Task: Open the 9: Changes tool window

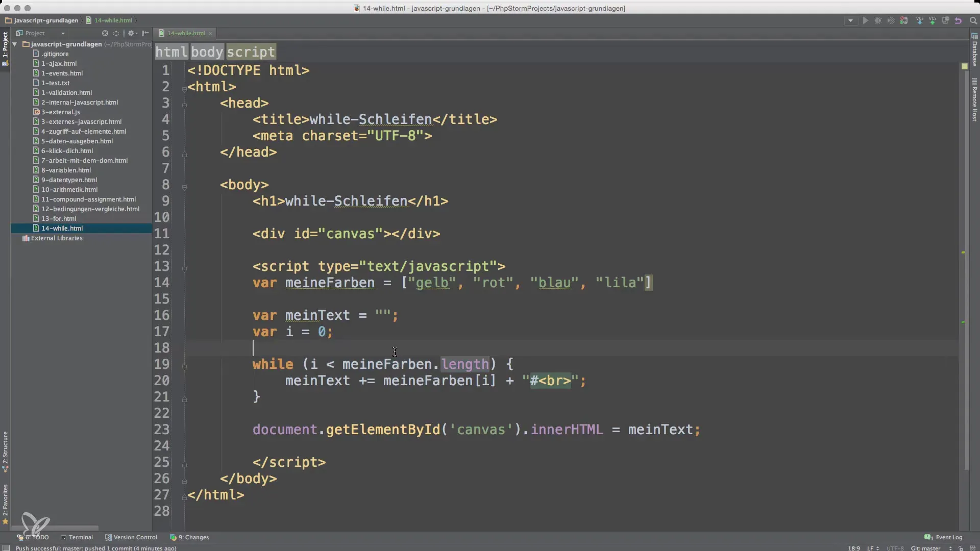Action: click(189, 537)
